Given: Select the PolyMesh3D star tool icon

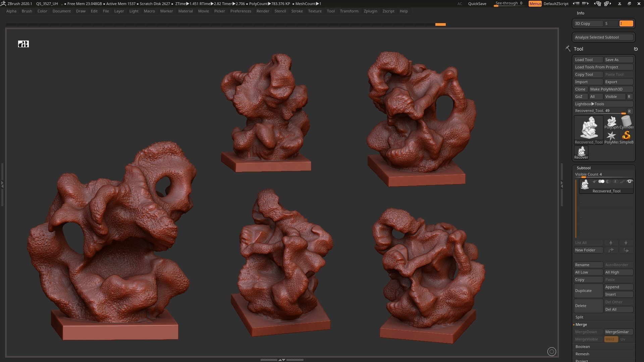Looking at the screenshot, I should (611, 137).
